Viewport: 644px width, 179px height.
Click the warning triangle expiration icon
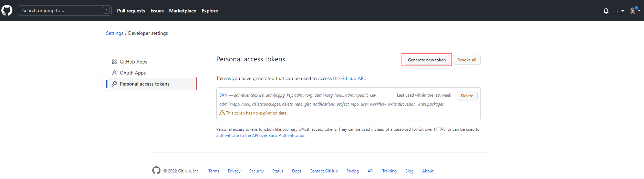222,113
